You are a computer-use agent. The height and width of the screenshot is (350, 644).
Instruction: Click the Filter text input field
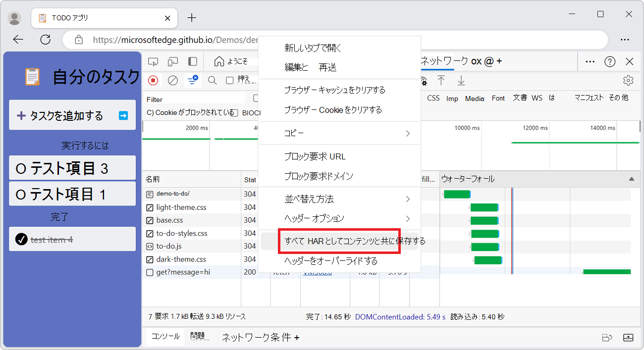tap(194, 100)
